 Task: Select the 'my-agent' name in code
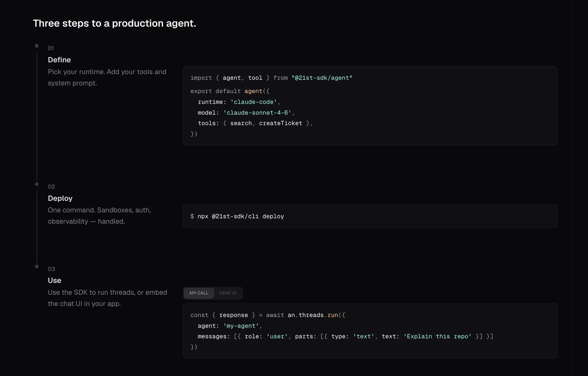coord(242,326)
